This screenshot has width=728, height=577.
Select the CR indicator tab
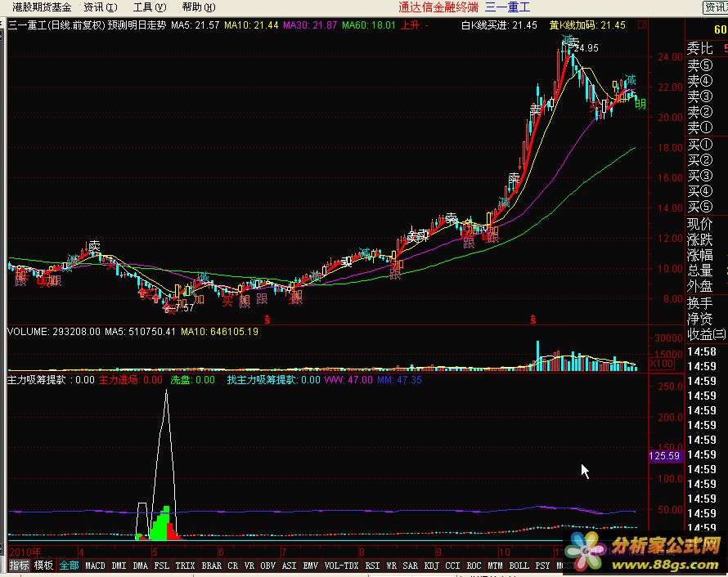pyautogui.click(x=232, y=566)
